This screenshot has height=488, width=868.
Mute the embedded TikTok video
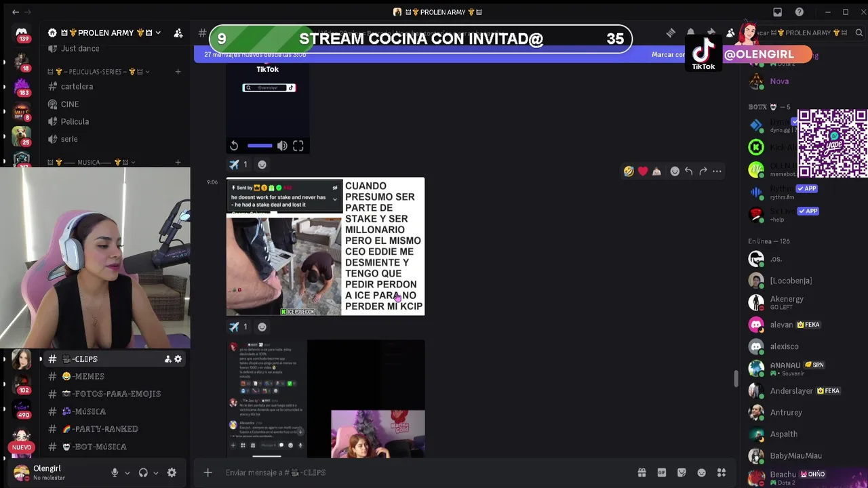pos(282,146)
